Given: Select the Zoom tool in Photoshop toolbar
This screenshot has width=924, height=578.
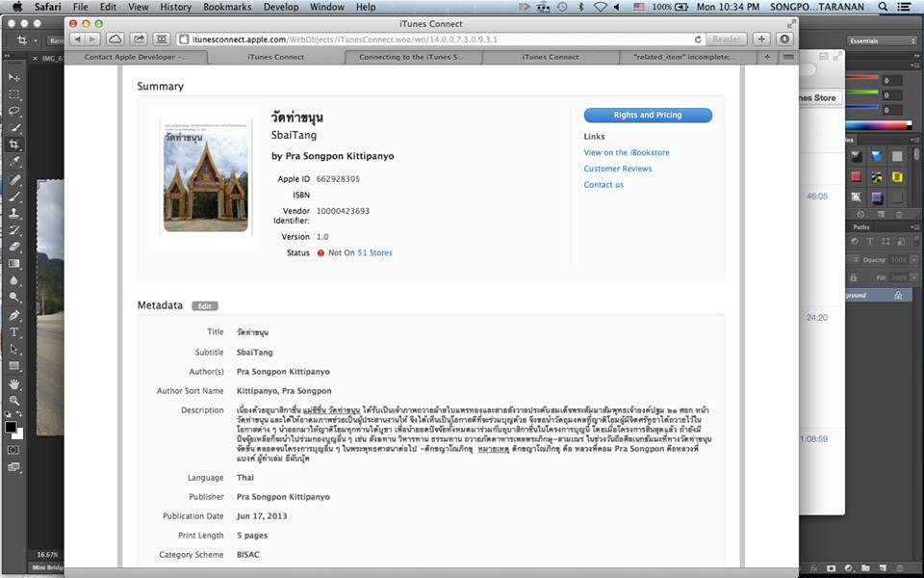Looking at the screenshot, I should pyautogui.click(x=14, y=401).
